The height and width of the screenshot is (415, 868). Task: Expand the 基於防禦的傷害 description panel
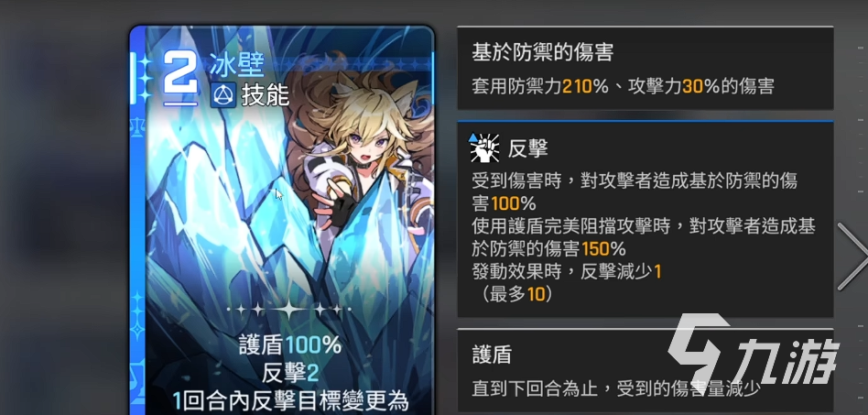pos(645,68)
